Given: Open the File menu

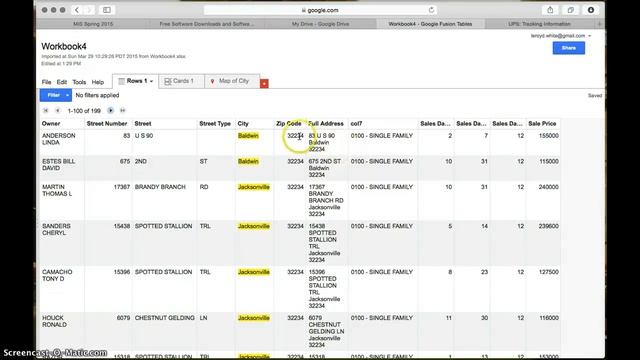Looking at the screenshot, I should 47,82.
